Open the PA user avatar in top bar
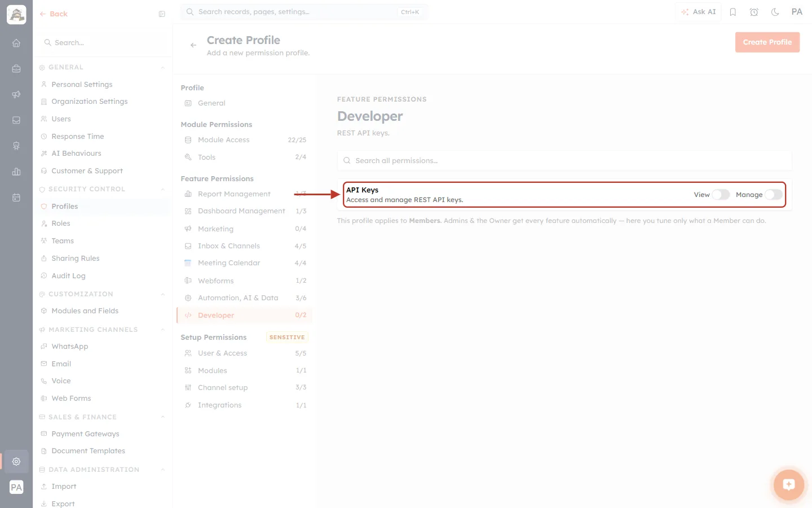The width and height of the screenshot is (812, 508). click(x=797, y=12)
